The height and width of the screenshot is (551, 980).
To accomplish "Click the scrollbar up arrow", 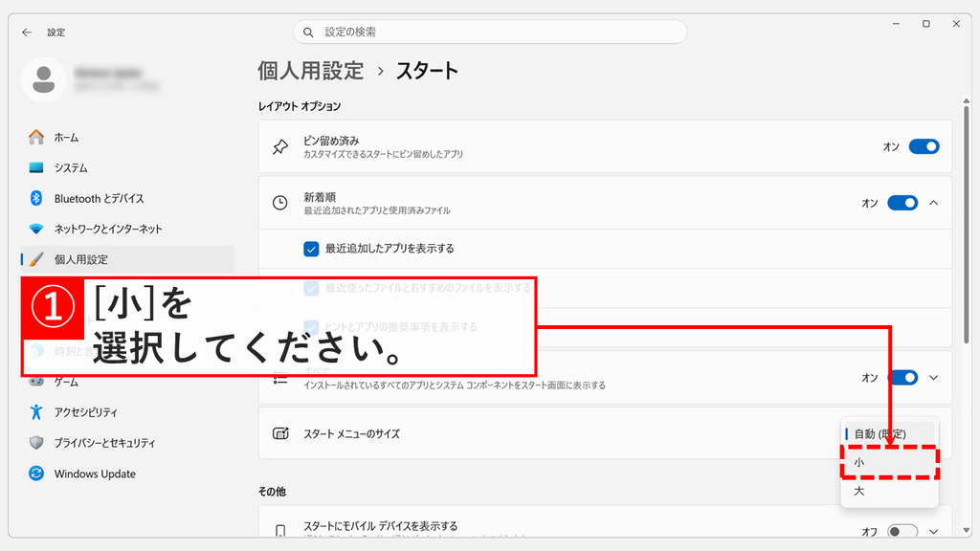I will point(967,101).
